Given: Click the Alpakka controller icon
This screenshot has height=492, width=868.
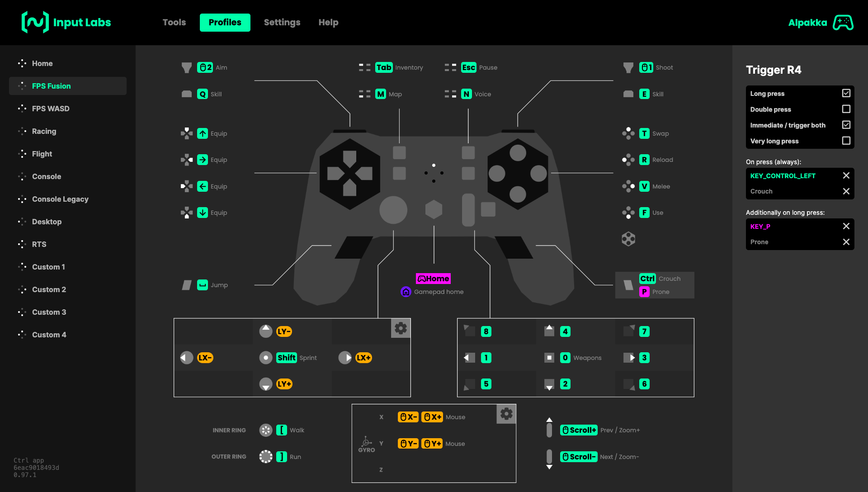Looking at the screenshot, I should (843, 23).
